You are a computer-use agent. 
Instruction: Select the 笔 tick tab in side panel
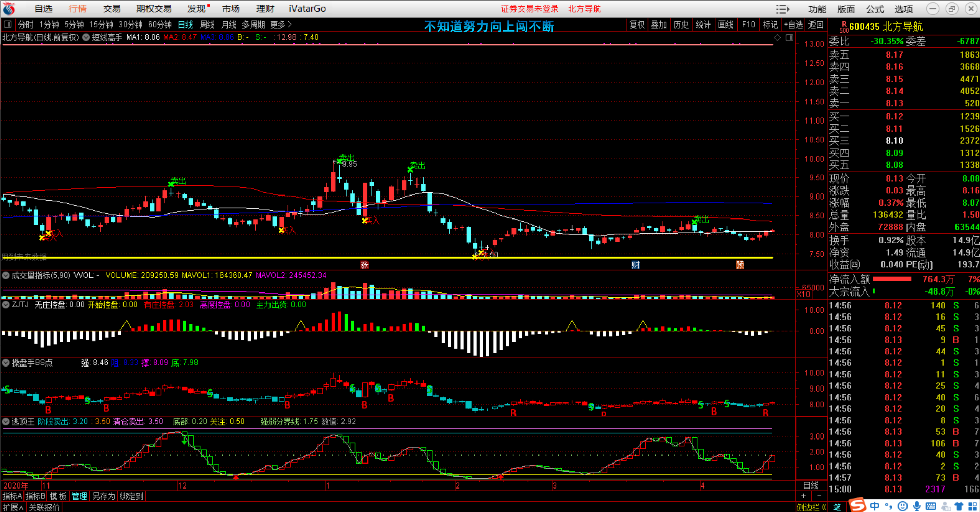pos(837,507)
